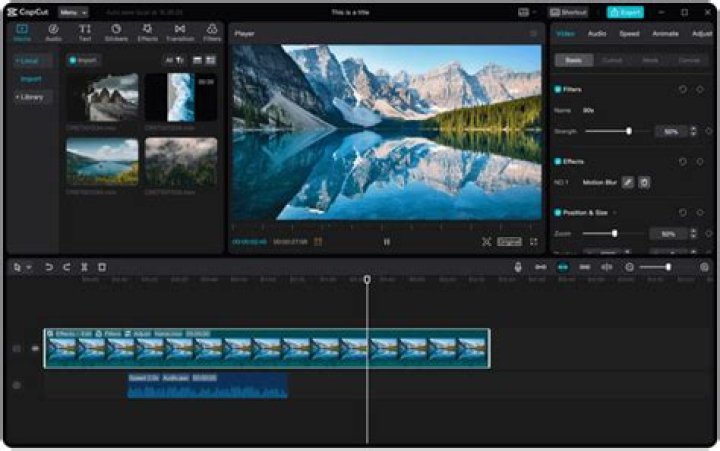Open the Transition panel icon

click(x=180, y=32)
